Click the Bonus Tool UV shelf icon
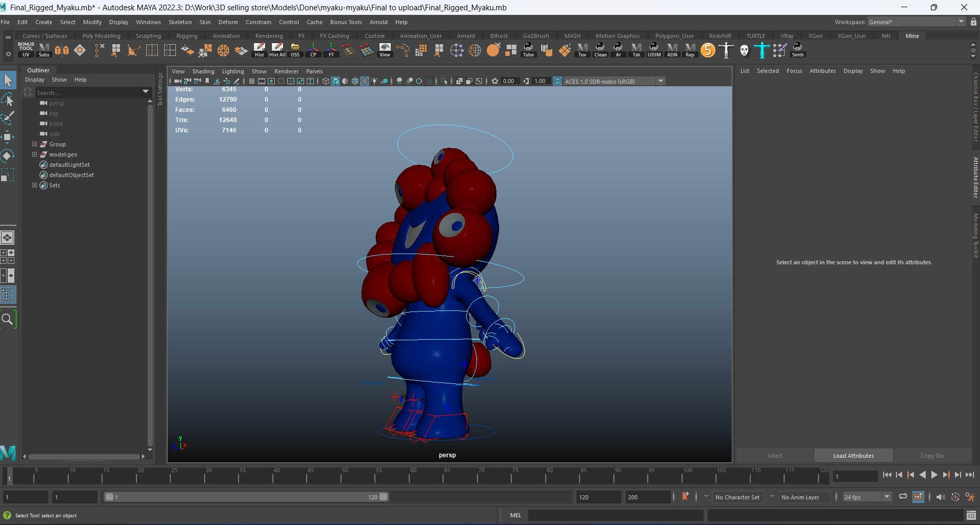 [x=26, y=50]
